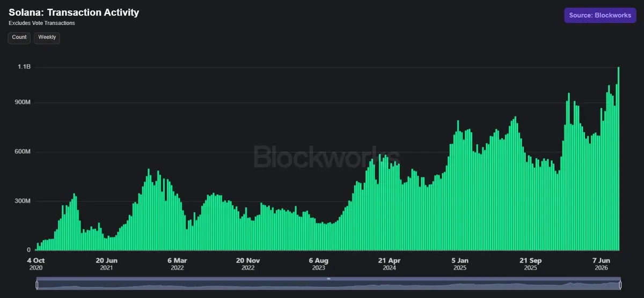Image resolution: width=644 pixels, height=298 pixels.
Task: Grab the right range slider handle
Action: [x=620, y=285]
